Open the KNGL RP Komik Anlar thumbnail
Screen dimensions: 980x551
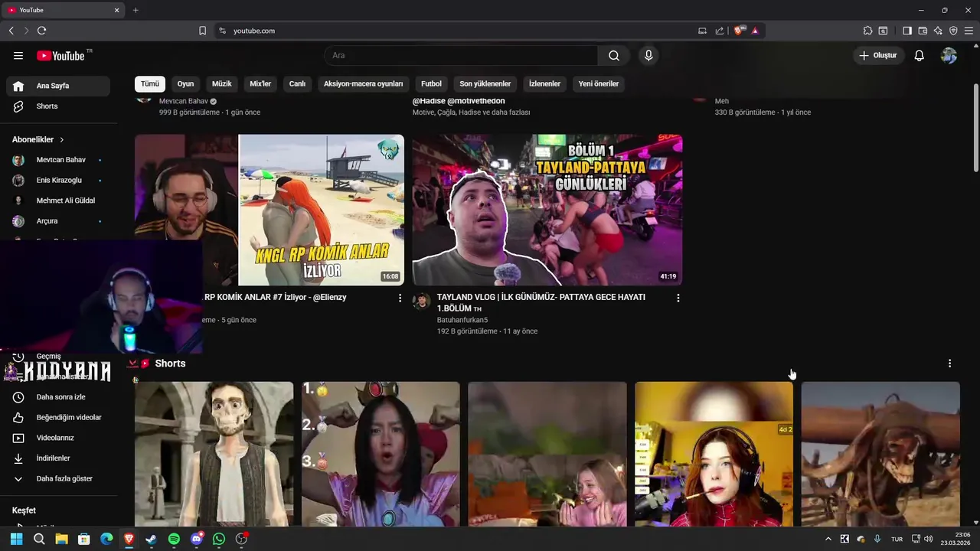[269, 210]
